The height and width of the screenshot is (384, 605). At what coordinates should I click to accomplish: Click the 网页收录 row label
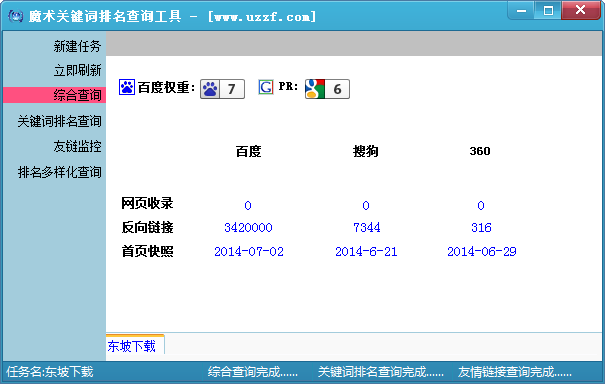point(147,203)
